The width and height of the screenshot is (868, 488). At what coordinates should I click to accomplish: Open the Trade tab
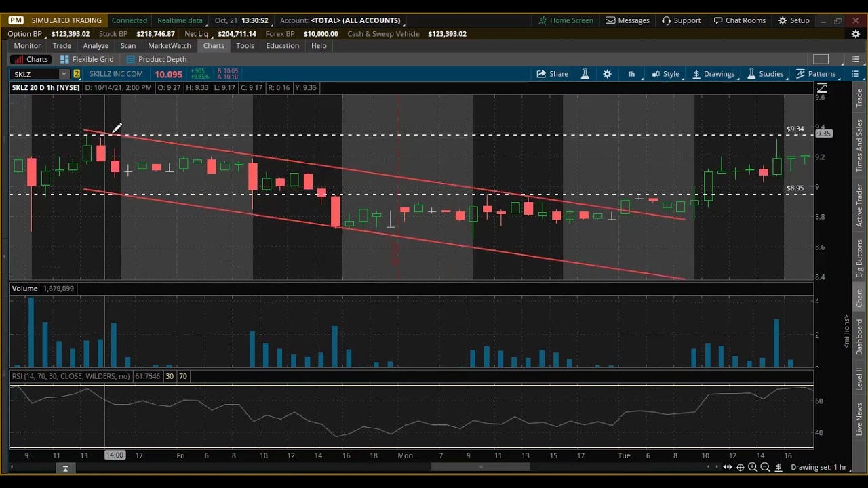pos(62,45)
